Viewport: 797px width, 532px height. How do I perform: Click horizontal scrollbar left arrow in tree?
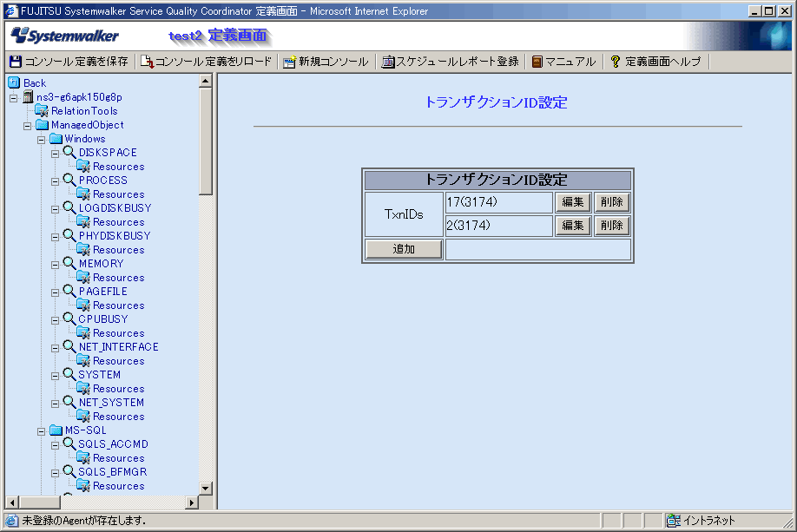pos(12,502)
